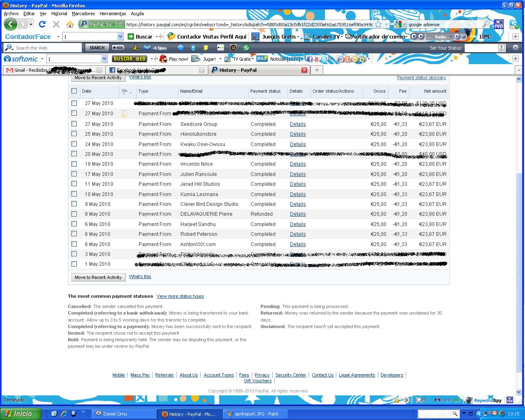This screenshot has width=525, height=420.
Task: Open the ContadorFace toolbar combo box showing 1
Action: pos(93,37)
